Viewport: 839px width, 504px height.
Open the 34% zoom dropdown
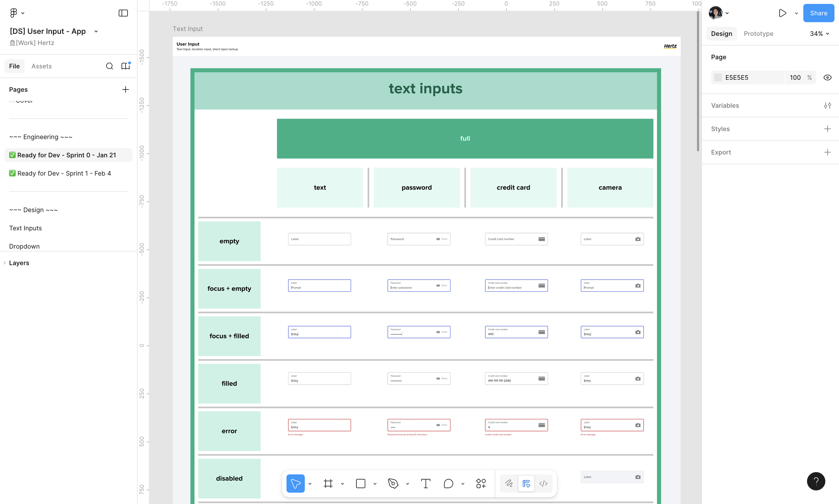pyautogui.click(x=819, y=34)
